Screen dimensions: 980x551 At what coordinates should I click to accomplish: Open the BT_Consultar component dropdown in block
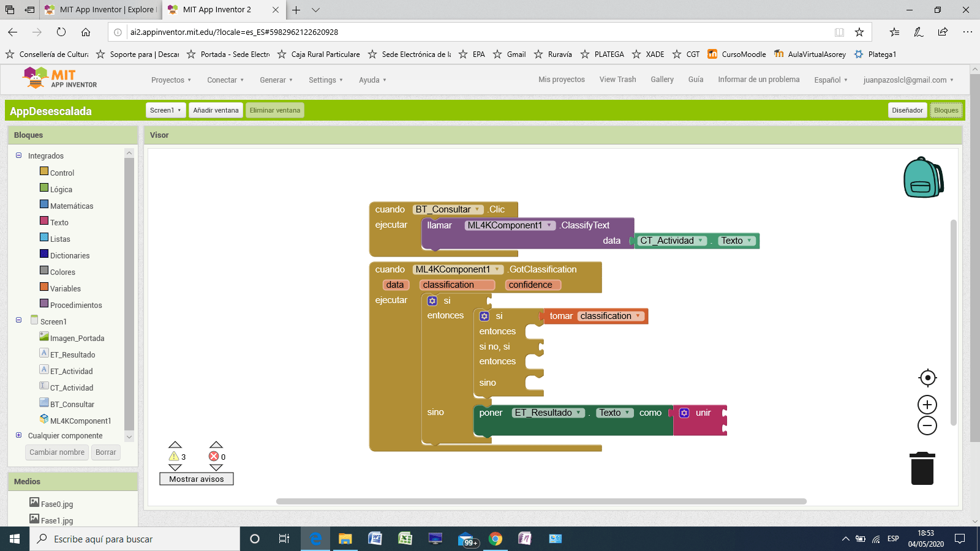(x=477, y=209)
